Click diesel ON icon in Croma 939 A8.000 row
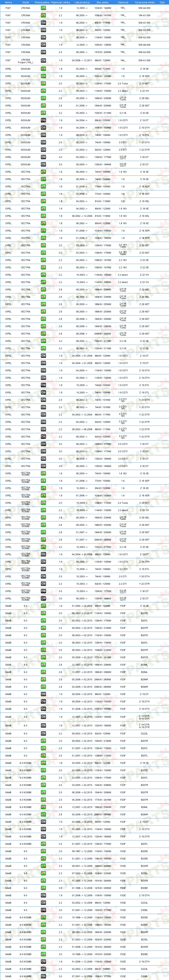 click(43, 45)
